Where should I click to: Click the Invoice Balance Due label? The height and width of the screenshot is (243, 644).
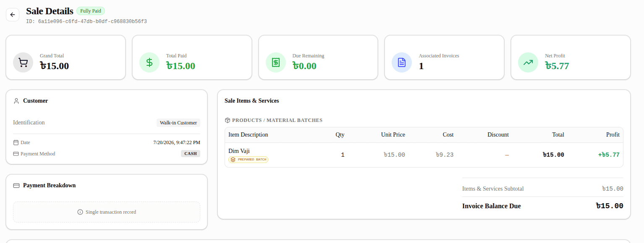tap(492, 206)
